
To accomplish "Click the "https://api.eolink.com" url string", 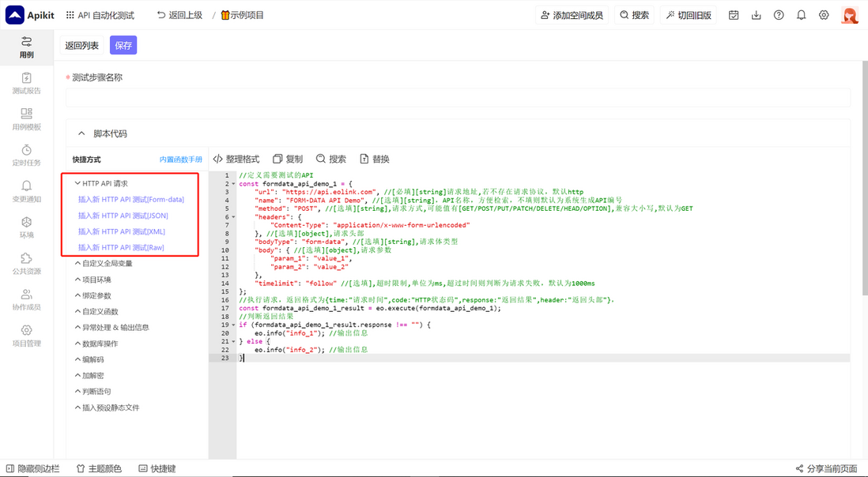I will tap(330, 193).
